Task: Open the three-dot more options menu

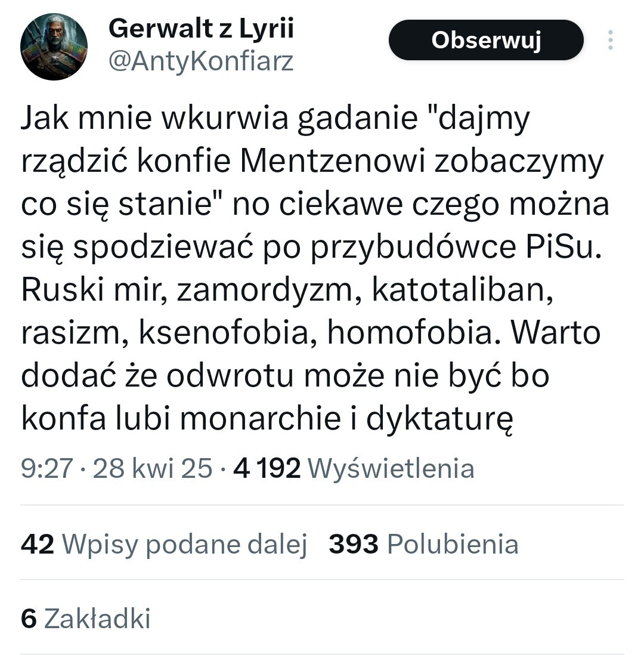Action: tap(609, 40)
